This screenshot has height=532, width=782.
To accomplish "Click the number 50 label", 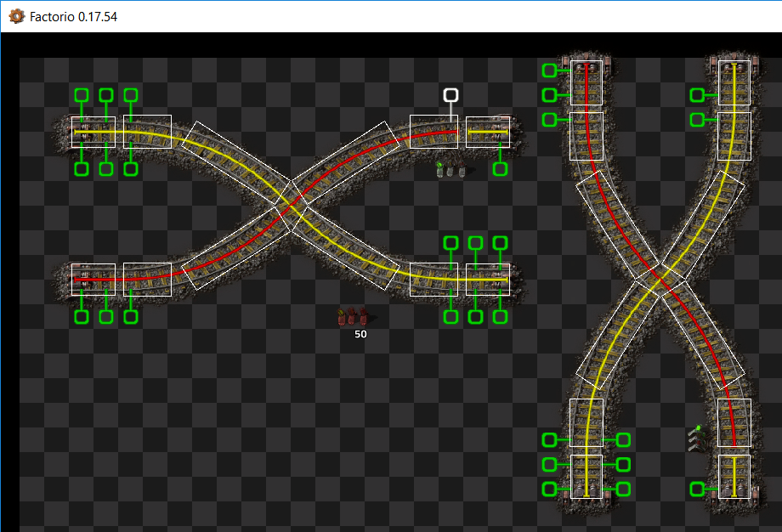I will [360, 334].
